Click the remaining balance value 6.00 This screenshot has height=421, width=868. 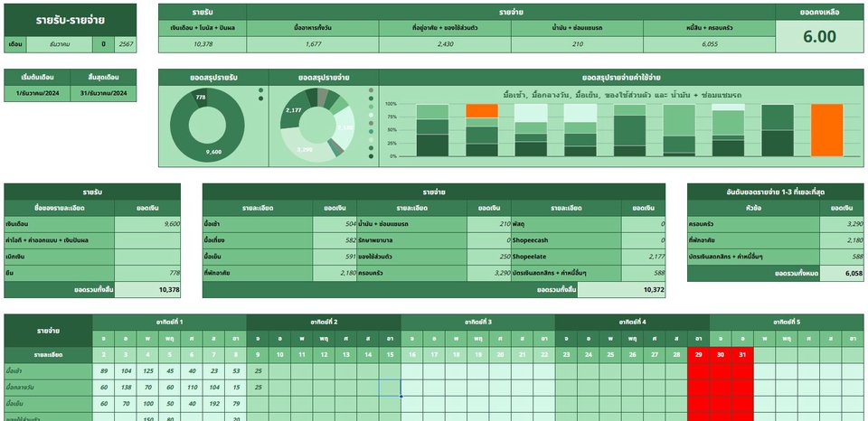[x=819, y=36]
